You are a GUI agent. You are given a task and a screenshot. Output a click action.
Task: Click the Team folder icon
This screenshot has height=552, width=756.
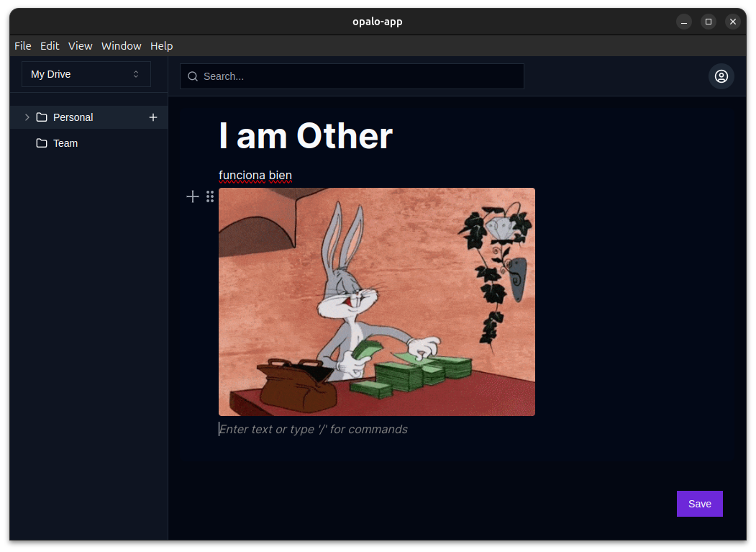tap(42, 143)
